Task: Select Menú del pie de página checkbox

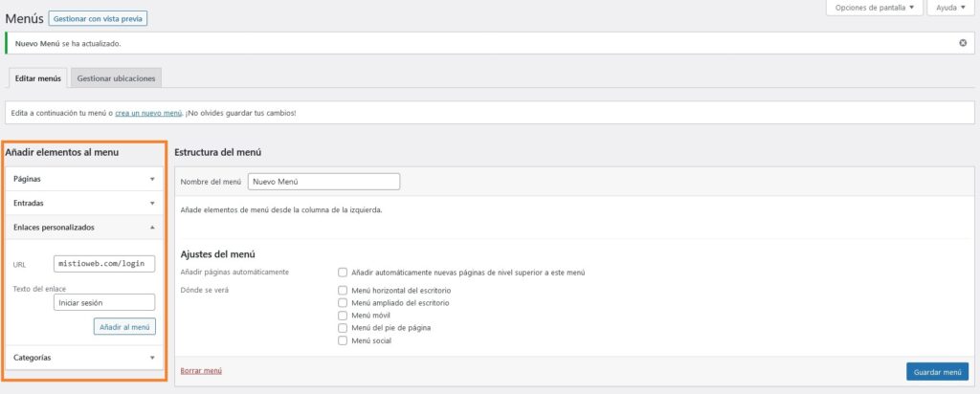Action: [343, 328]
